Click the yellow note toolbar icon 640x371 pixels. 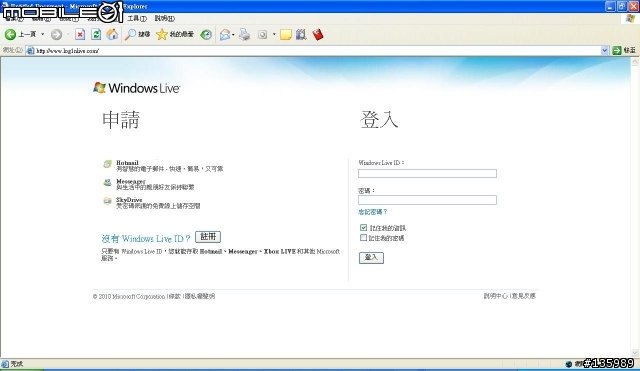[x=286, y=35]
